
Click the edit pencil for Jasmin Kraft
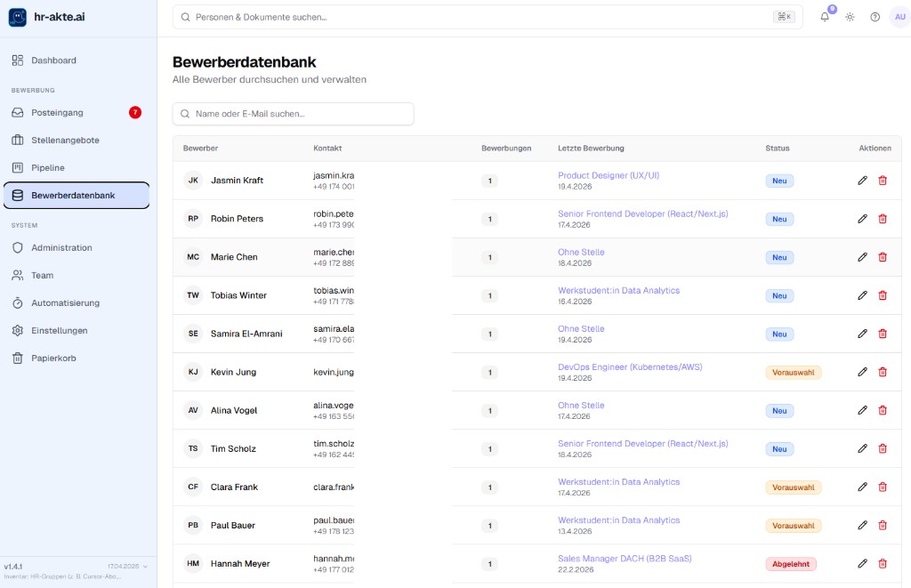(x=862, y=181)
